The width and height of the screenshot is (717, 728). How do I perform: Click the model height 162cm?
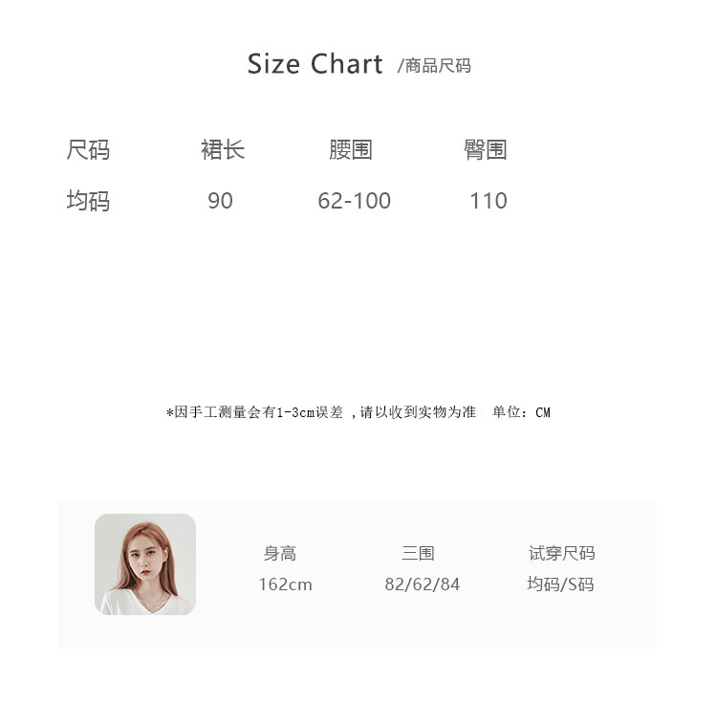[x=286, y=585]
